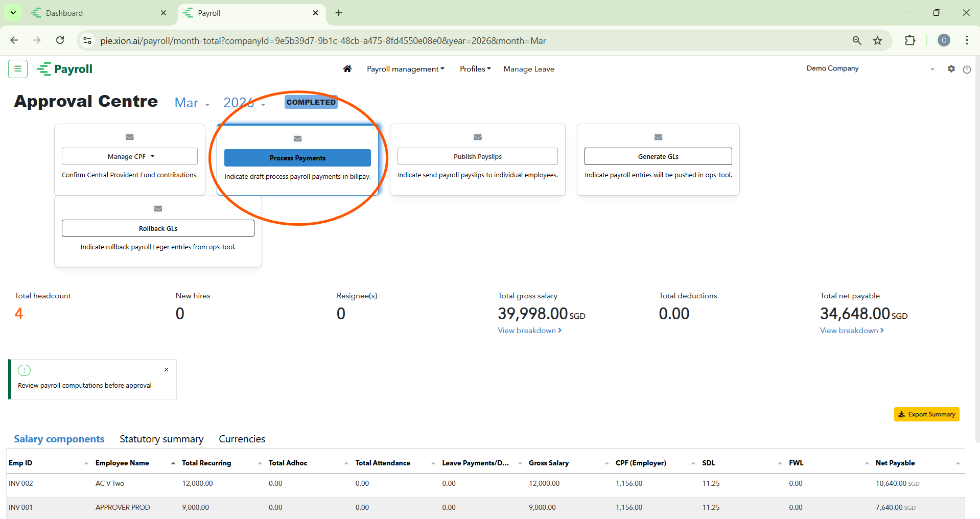This screenshot has width=980, height=519.
Task: Switch to the Currencies tab
Action: point(242,439)
